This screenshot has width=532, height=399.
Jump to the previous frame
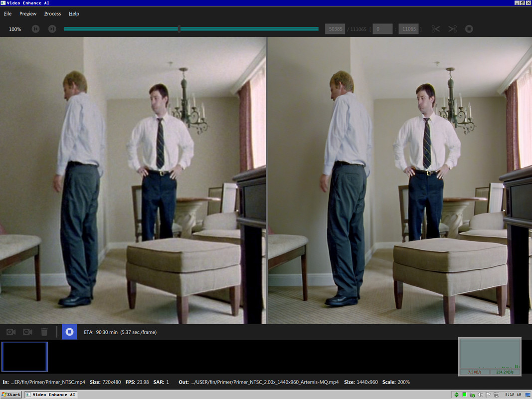(x=35, y=29)
